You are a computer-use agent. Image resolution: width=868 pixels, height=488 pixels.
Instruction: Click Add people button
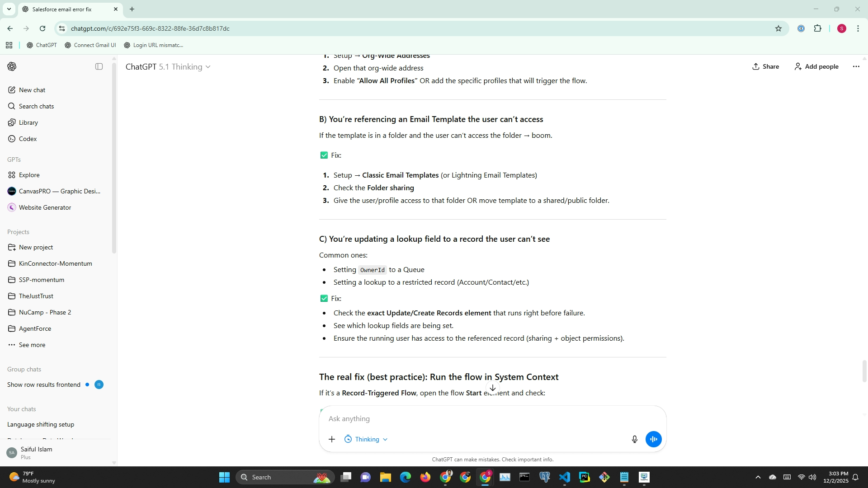816,66
